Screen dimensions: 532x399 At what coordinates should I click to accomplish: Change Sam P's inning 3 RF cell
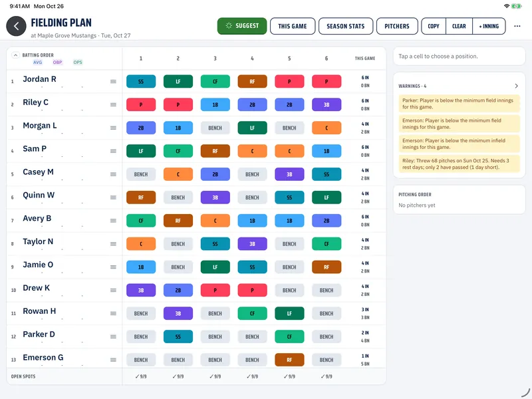click(215, 151)
